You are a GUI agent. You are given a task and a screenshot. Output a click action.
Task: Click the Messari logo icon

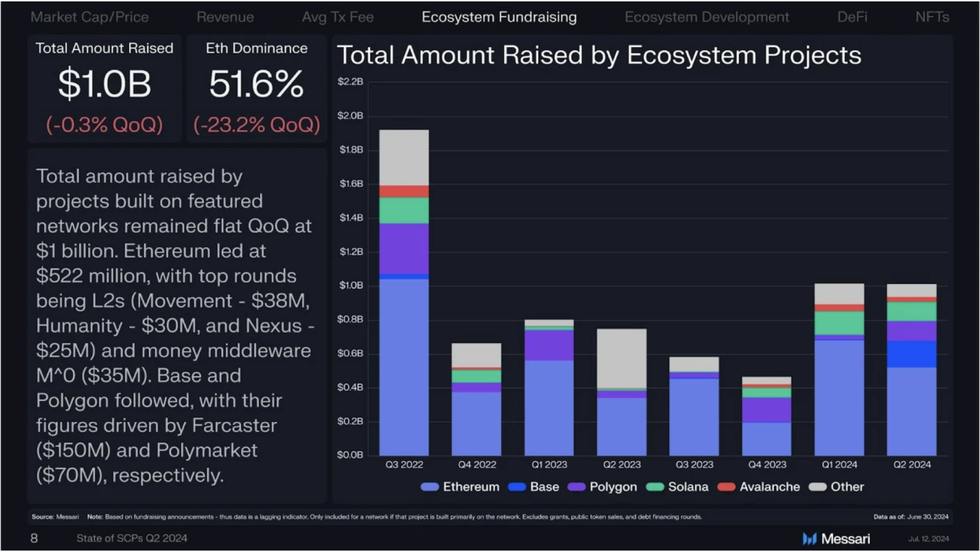pyautogui.click(x=810, y=539)
